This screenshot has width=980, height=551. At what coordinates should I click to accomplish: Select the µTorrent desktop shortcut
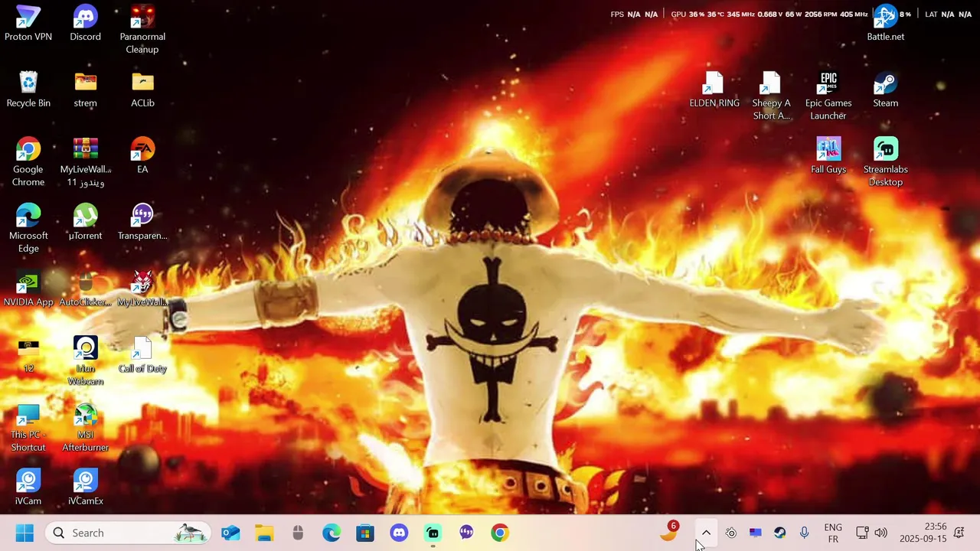(x=85, y=222)
